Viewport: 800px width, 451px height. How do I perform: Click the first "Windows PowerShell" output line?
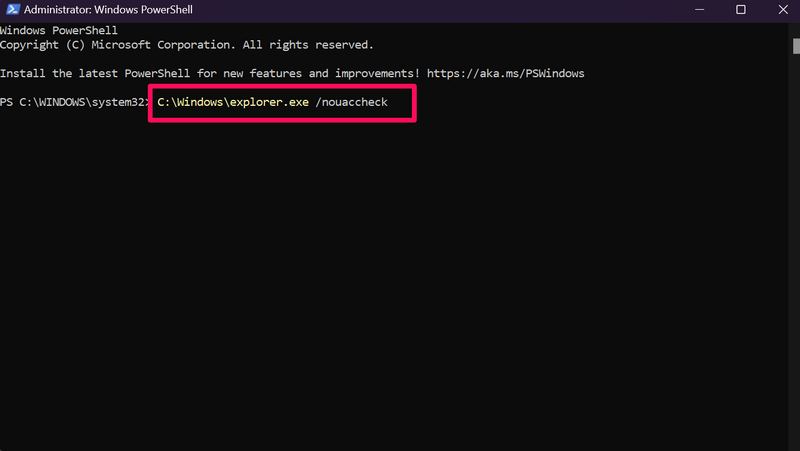[x=59, y=31]
